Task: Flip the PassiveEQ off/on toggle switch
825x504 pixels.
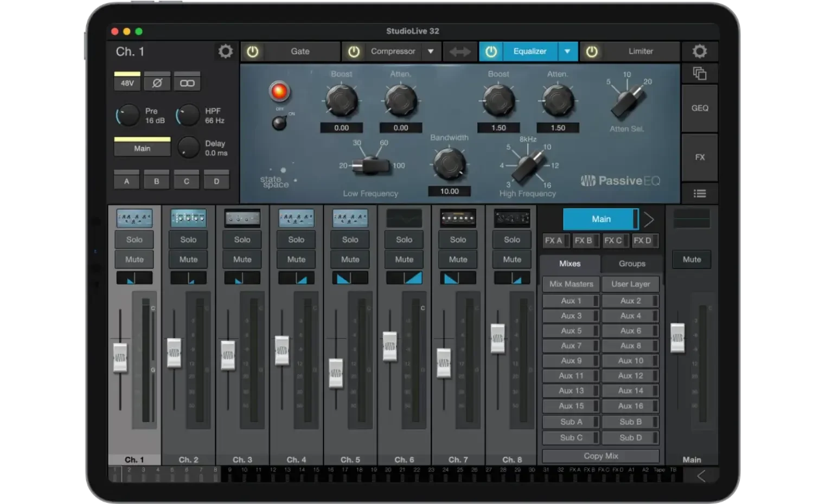Action: tap(279, 122)
